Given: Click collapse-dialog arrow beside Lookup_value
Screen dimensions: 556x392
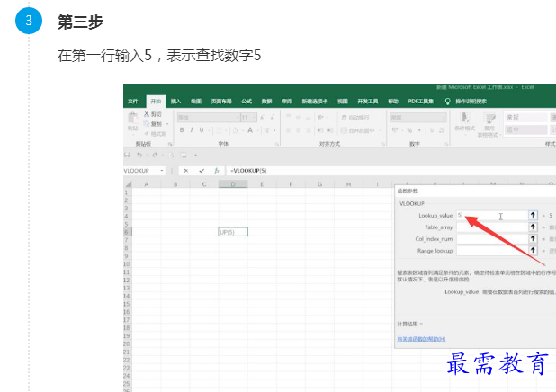Looking at the screenshot, I should coord(533,215).
